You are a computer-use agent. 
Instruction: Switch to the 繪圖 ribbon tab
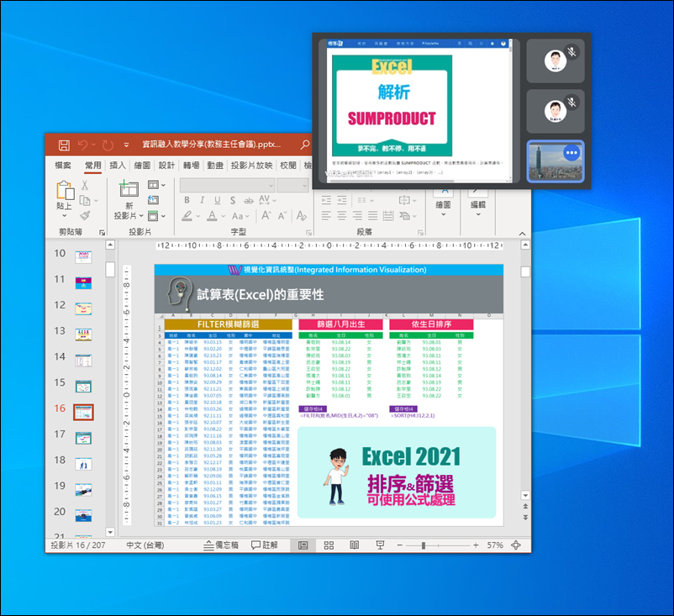click(x=142, y=165)
